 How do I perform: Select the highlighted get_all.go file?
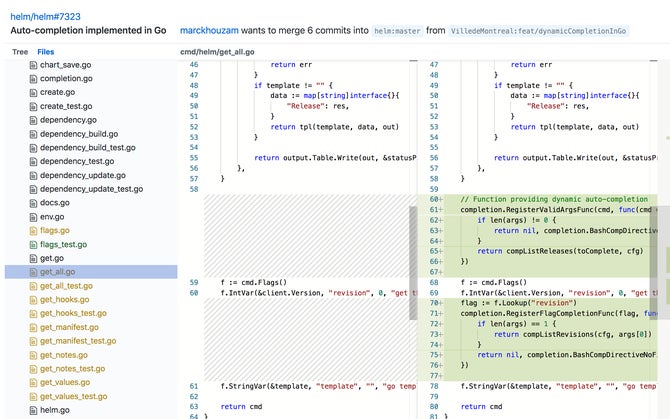(x=91, y=272)
